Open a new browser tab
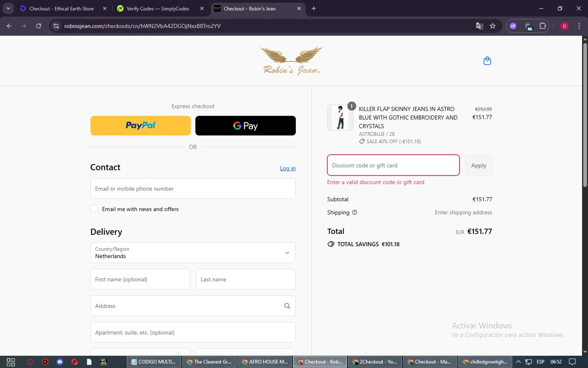The height and width of the screenshot is (368, 588). [x=314, y=9]
